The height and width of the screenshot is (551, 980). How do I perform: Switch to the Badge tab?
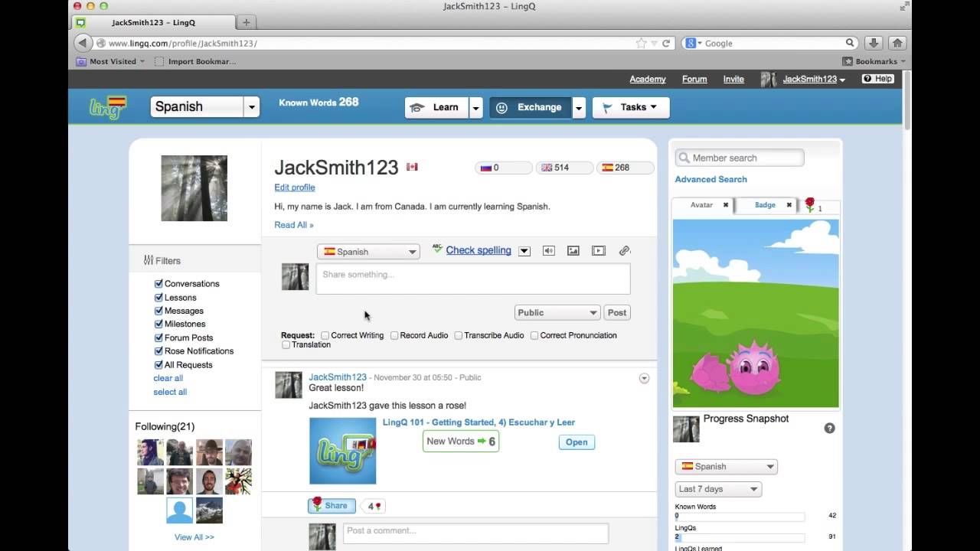(765, 205)
